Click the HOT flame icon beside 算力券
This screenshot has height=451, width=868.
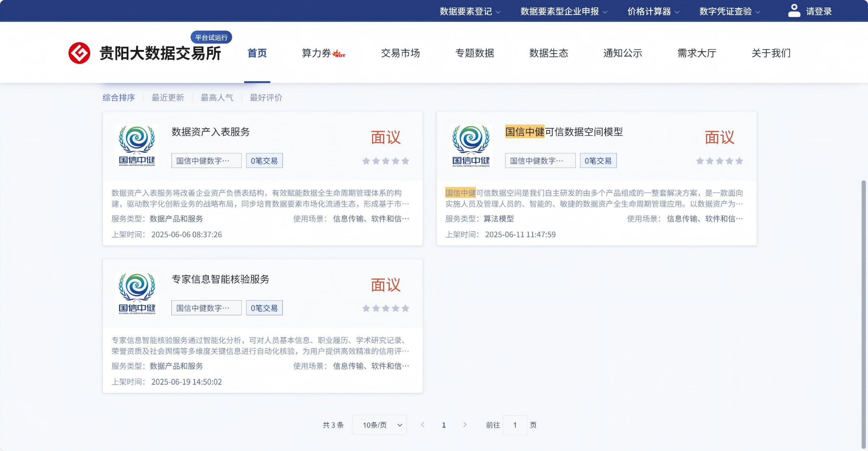pyautogui.click(x=339, y=54)
